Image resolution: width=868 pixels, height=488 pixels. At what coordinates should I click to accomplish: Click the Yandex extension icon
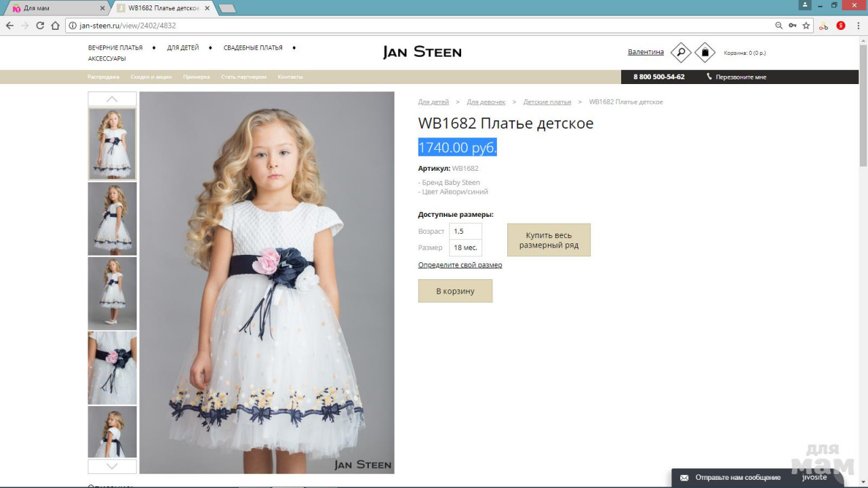coord(841,26)
